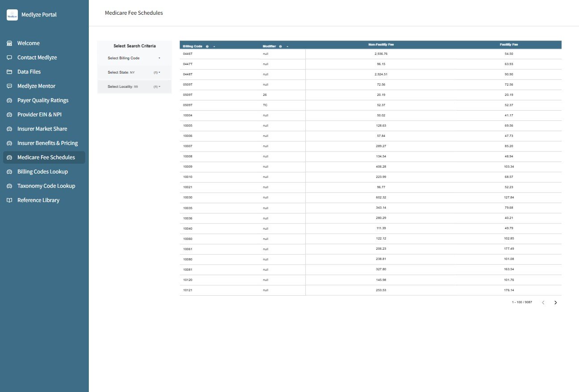This screenshot has height=392, width=579.
Task: Open Insurer Benefits & Pricing page
Action: tap(44, 143)
